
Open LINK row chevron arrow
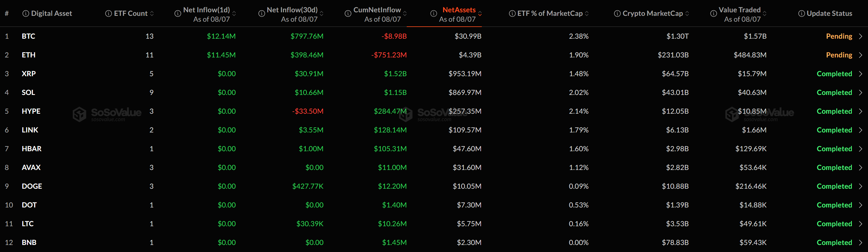click(x=860, y=130)
